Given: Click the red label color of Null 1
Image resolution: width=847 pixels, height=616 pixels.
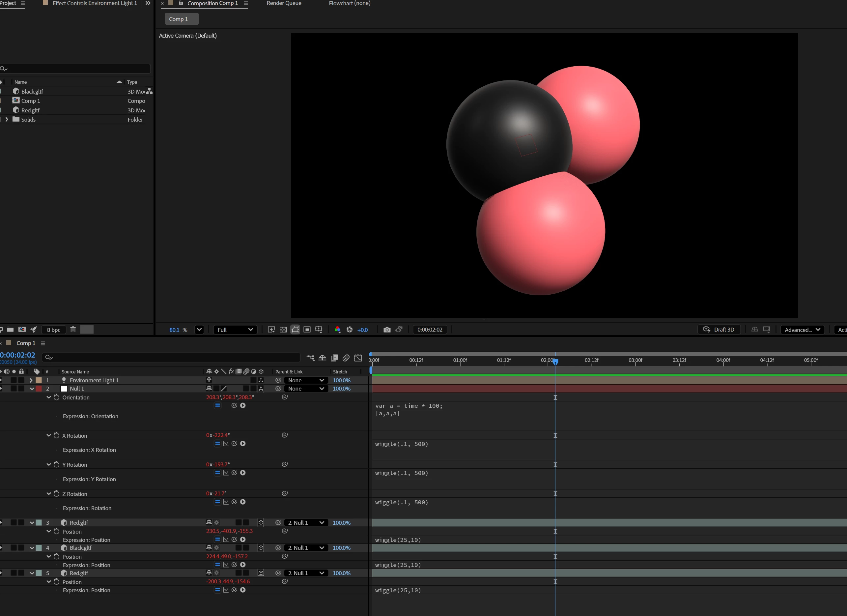Looking at the screenshot, I should (39, 389).
